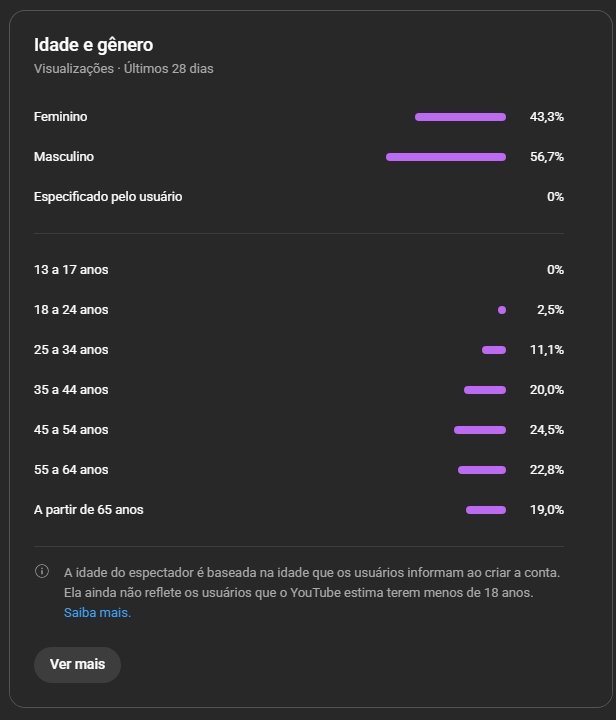Click the 25 a 34 anos bar
The height and width of the screenshot is (720, 616).
[x=494, y=350]
